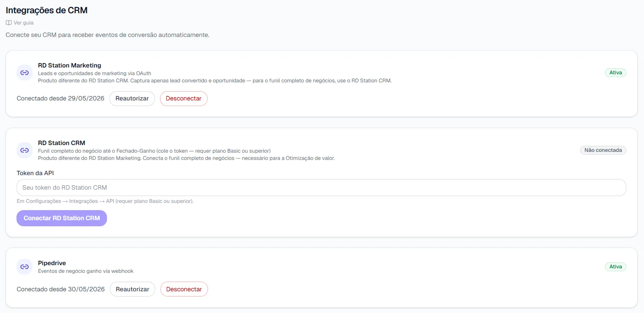Click text Produto diferente do RD Station Marketing

[186, 158]
